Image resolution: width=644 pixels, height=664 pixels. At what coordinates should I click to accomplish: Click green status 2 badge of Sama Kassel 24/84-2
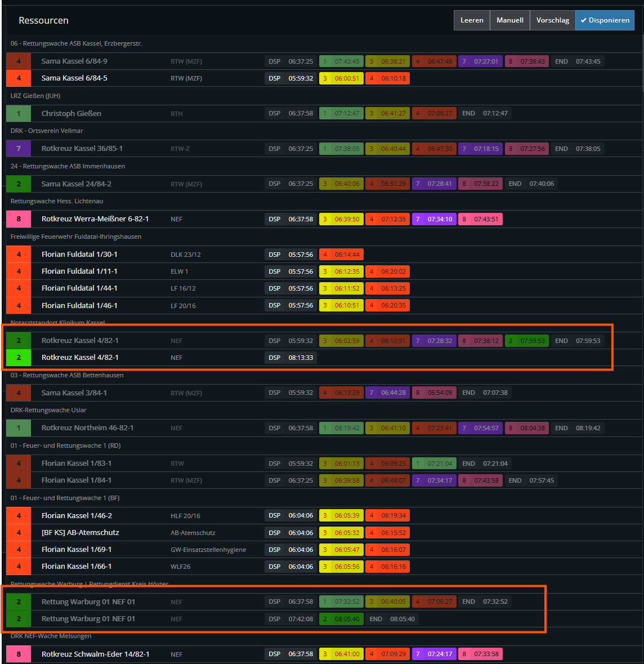pyautogui.click(x=19, y=184)
